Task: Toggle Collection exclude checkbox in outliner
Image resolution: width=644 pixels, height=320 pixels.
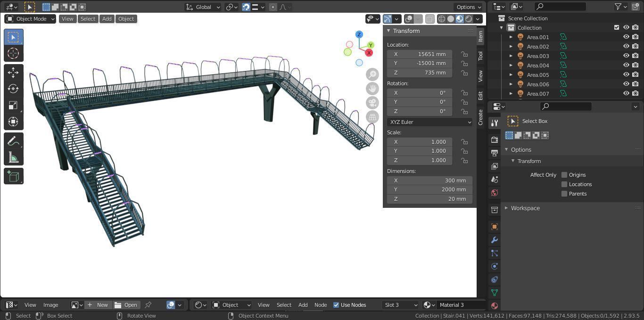Action: [x=617, y=27]
